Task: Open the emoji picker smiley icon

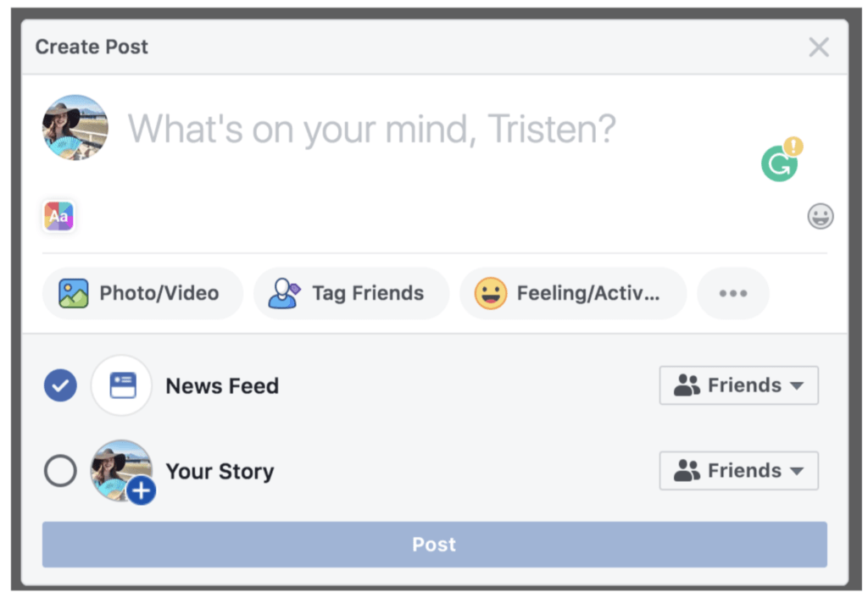Action: [820, 217]
